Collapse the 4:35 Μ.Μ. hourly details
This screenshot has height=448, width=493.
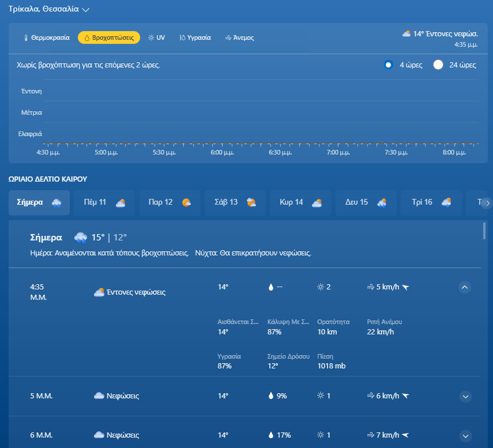tap(465, 287)
